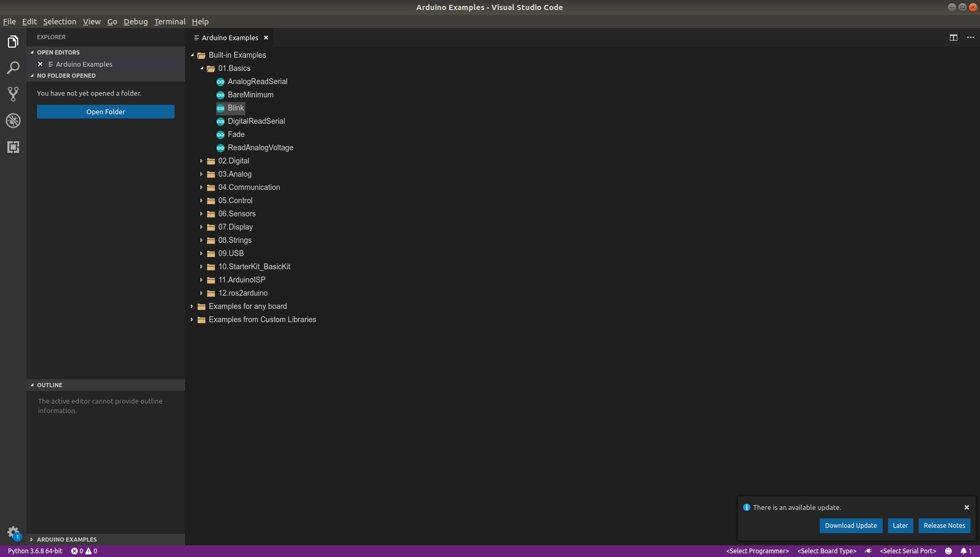Image resolution: width=980 pixels, height=557 pixels.
Task: Open the feedback smiley in status bar
Action: pos(948,551)
